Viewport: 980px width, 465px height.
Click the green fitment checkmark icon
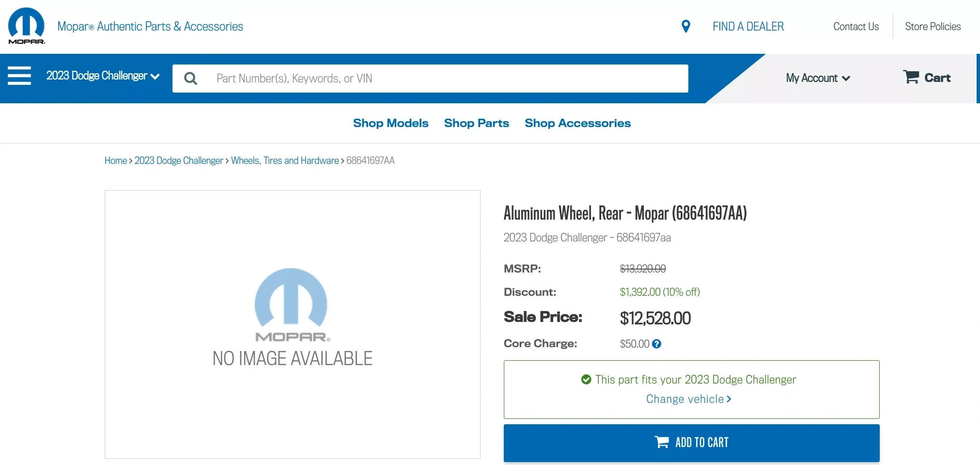point(586,380)
